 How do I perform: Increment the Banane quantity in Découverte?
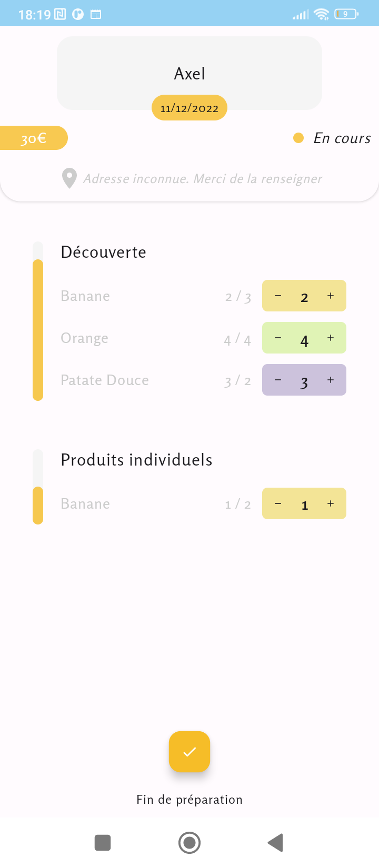331,296
